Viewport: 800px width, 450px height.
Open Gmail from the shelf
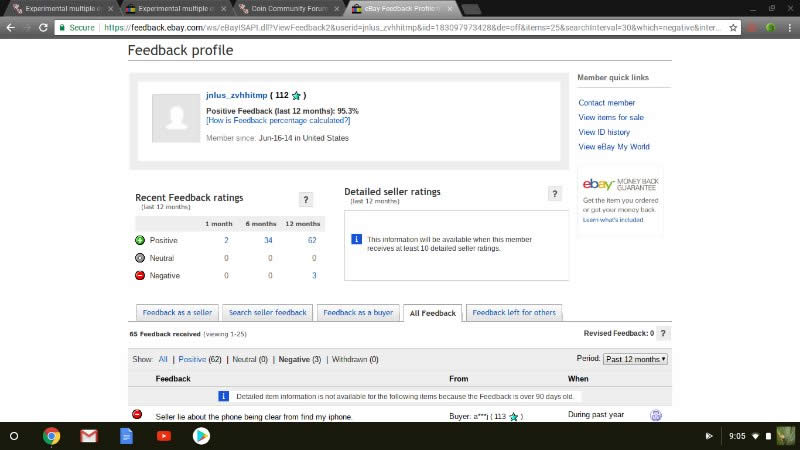(89, 436)
